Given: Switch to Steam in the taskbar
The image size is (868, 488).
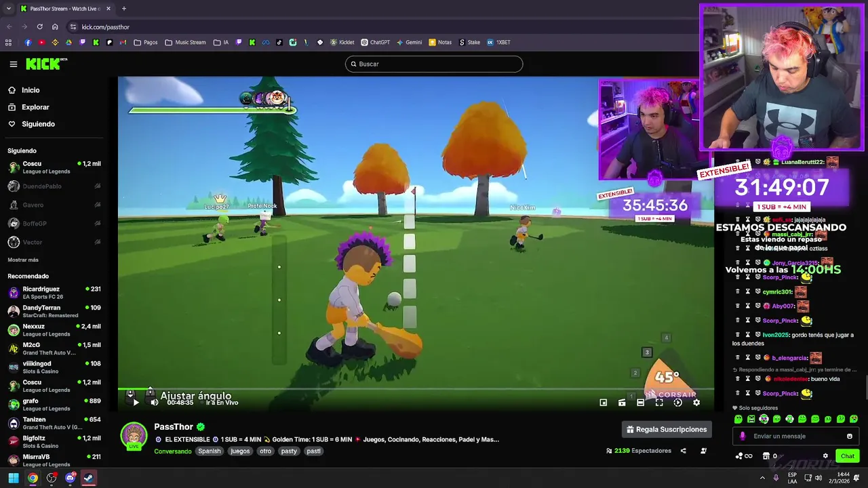Looking at the screenshot, I should click(x=88, y=478).
